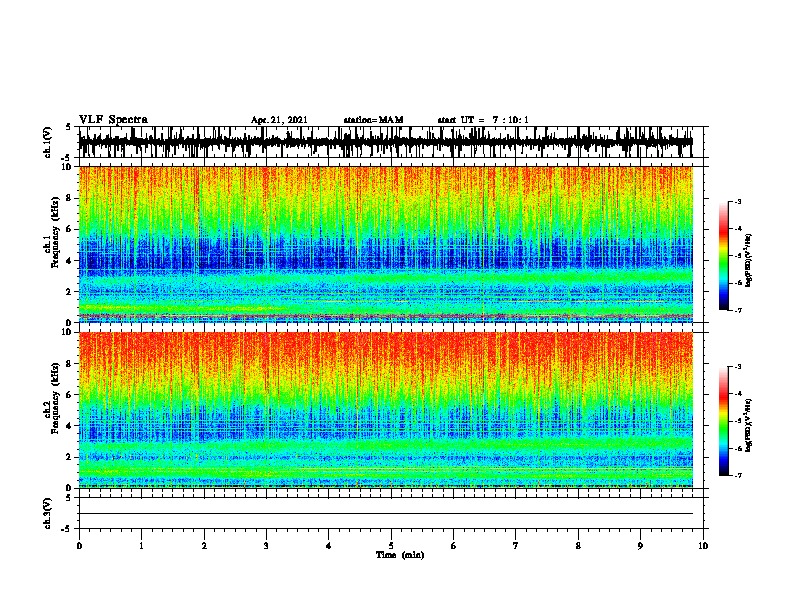Click the ch.2 spectrogram panel
This screenshot has width=792, height=612.
pos(386,410)
